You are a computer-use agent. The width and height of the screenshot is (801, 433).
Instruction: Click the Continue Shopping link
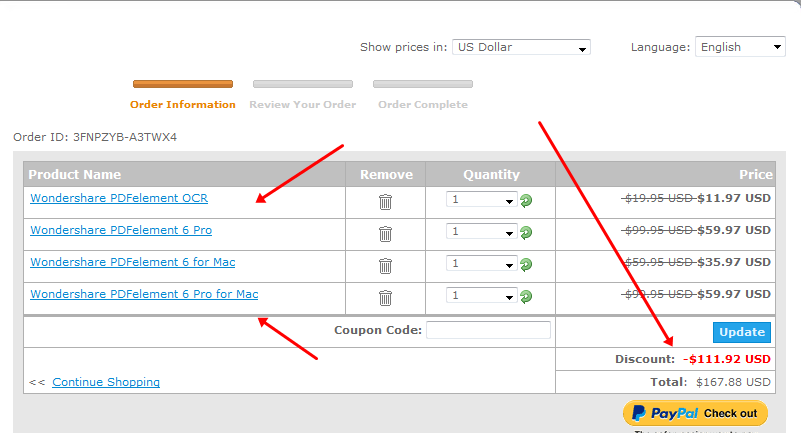(106, 382)
